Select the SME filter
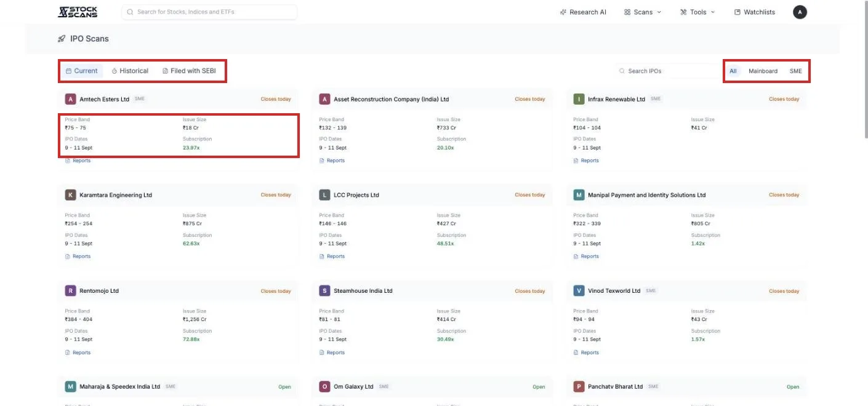This screenshot has width=868, height=406. (796, 71)
